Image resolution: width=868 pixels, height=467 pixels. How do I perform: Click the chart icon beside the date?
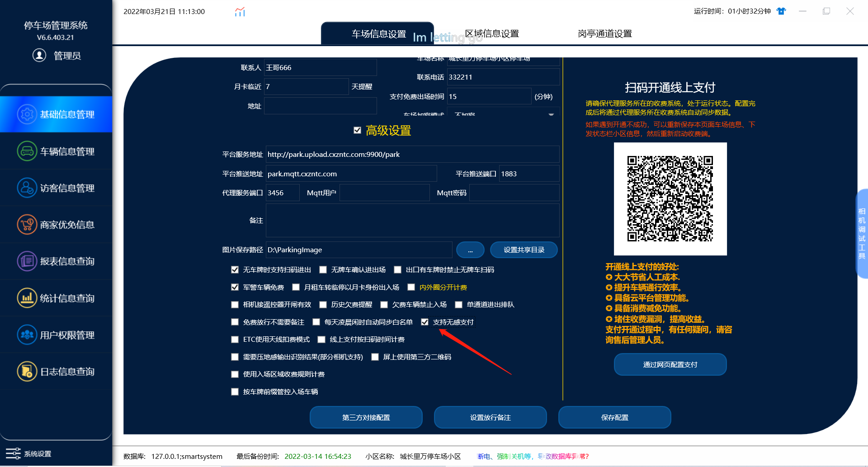tap(240, 12)
